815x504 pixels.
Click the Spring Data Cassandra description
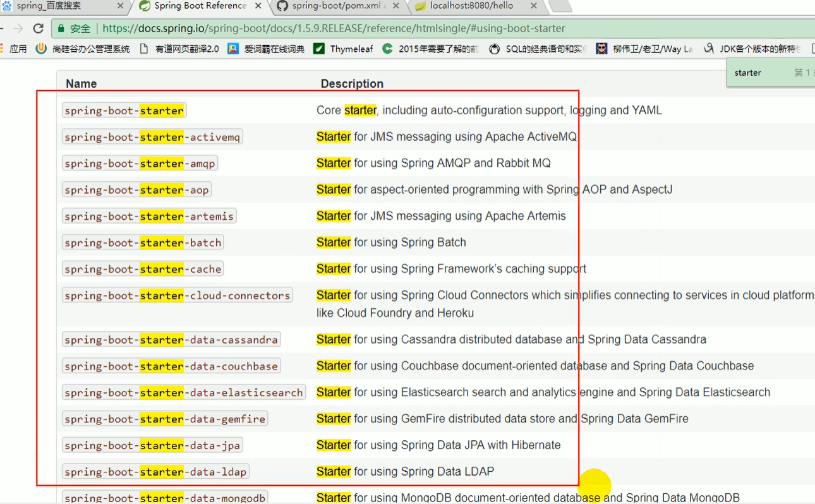pyautogui.click(x=511, y=340)
